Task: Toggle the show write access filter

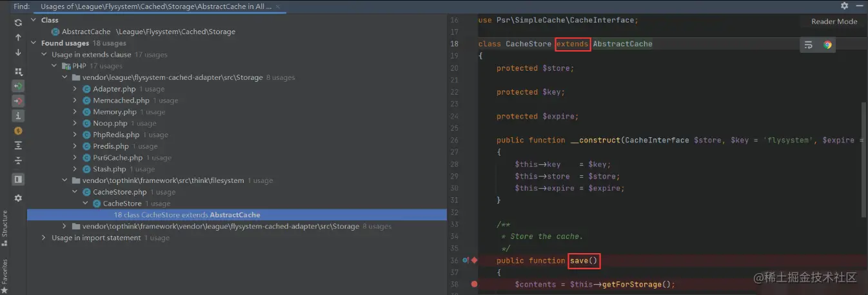Action: coord(18,101)
